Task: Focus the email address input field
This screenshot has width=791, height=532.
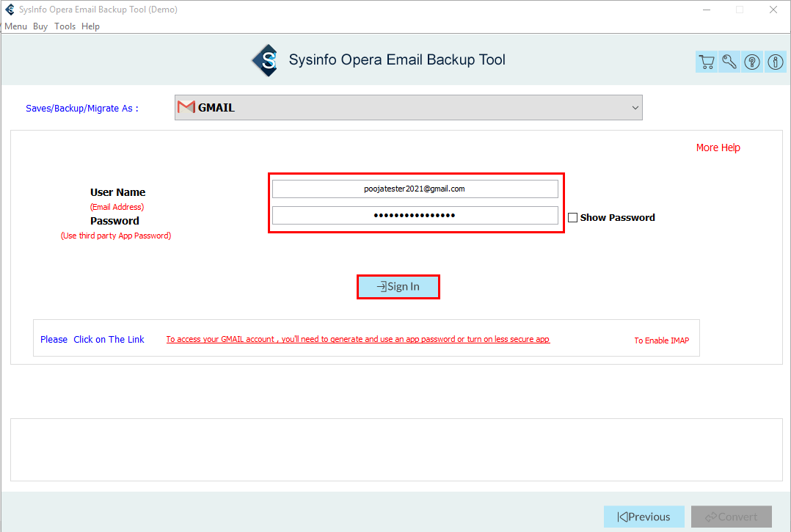Action: tap(415, 189)
